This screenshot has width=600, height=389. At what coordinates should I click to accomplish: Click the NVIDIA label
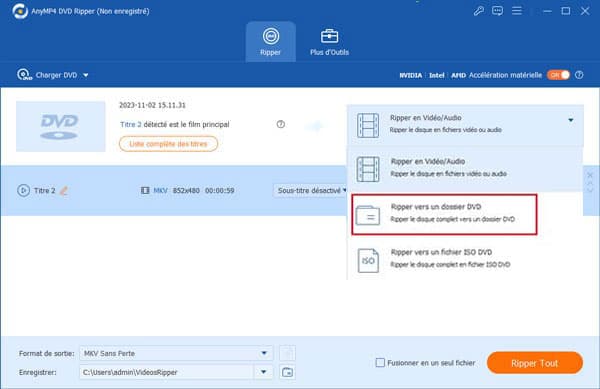[411, 75]
